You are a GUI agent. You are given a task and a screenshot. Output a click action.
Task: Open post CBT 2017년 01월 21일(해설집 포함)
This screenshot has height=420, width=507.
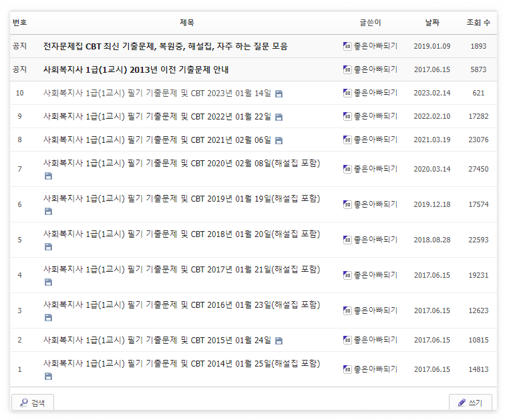182,269
